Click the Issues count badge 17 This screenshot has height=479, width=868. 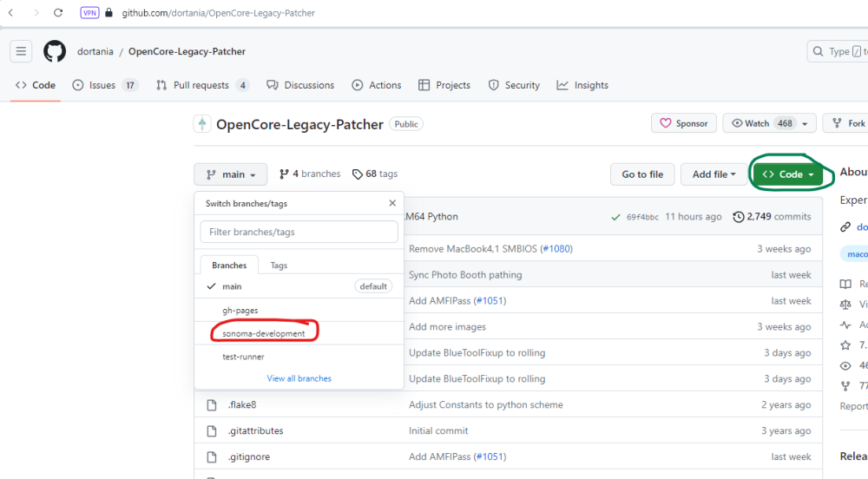pos(130,85)
